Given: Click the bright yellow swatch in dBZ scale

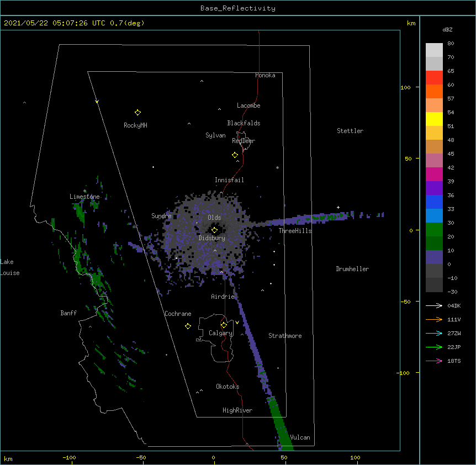Looking at the screenshot, I should pyautogui.click(x=434, y=119).
